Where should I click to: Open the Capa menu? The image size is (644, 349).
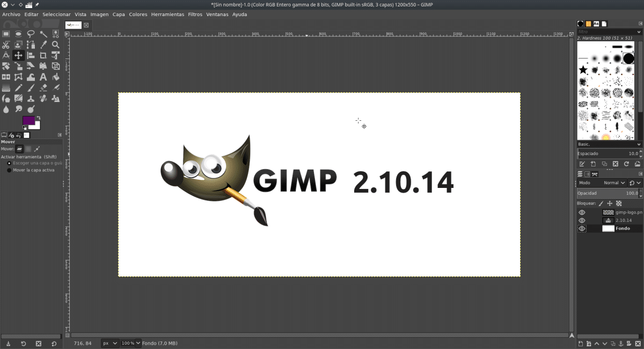[119, 14]
